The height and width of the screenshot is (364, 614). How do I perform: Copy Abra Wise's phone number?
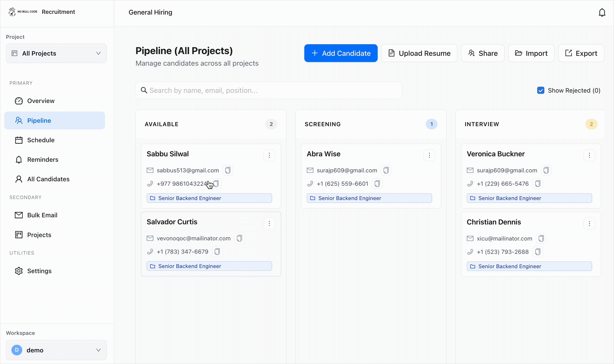tap(377, 184)
